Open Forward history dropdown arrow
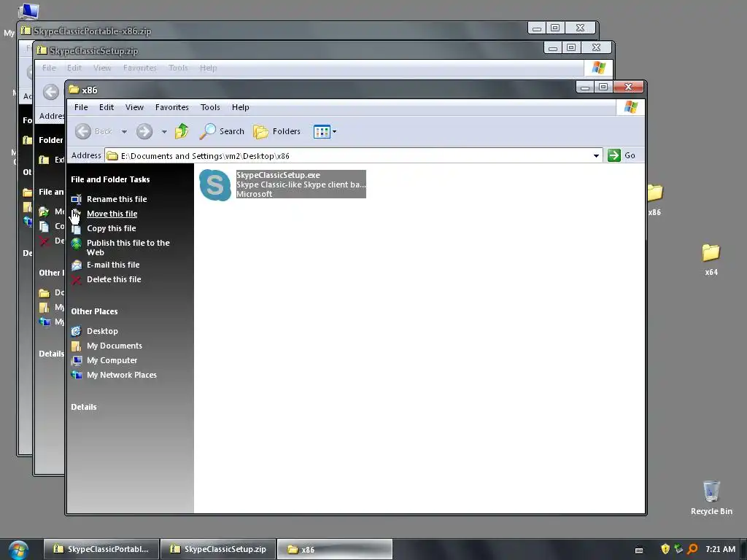The height and width of the screenshot is (560, 747). (164, 131)
